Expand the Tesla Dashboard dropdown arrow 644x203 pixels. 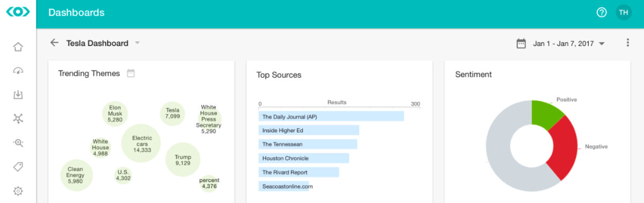[x=137, y=43]
